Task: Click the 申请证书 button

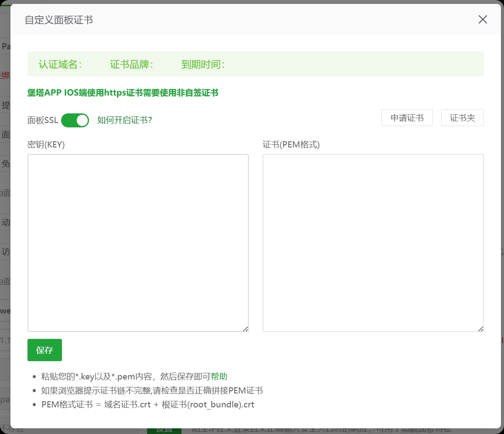Action: 407,118
